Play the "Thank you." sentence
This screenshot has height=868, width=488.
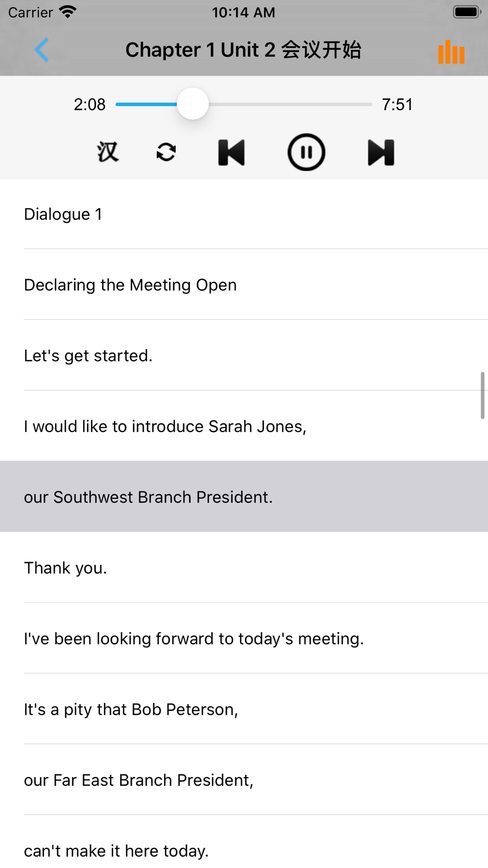click(65, 568)
